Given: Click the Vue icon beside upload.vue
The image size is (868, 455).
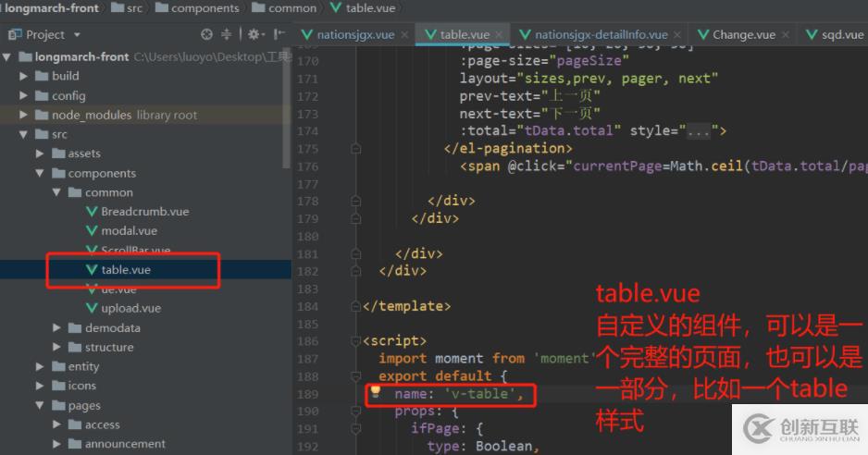Looking at the screenshot, I should point(92,308).
